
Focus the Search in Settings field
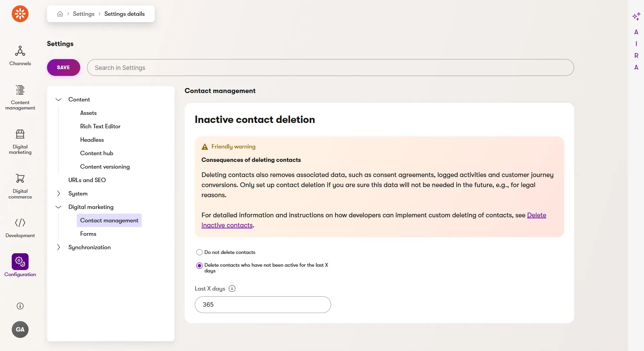coord(330,68)
